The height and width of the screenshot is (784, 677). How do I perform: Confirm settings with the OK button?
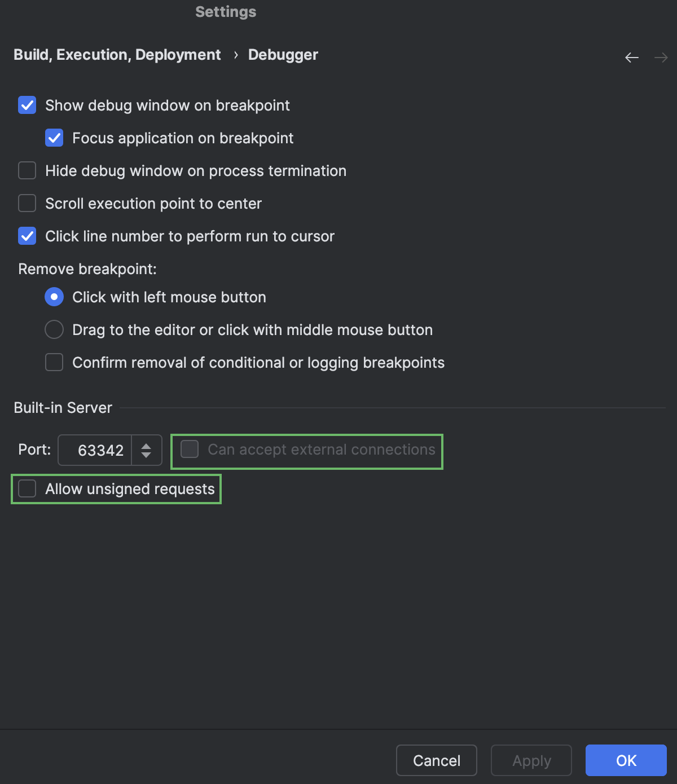pyautogui.click(x=626, y=760)
